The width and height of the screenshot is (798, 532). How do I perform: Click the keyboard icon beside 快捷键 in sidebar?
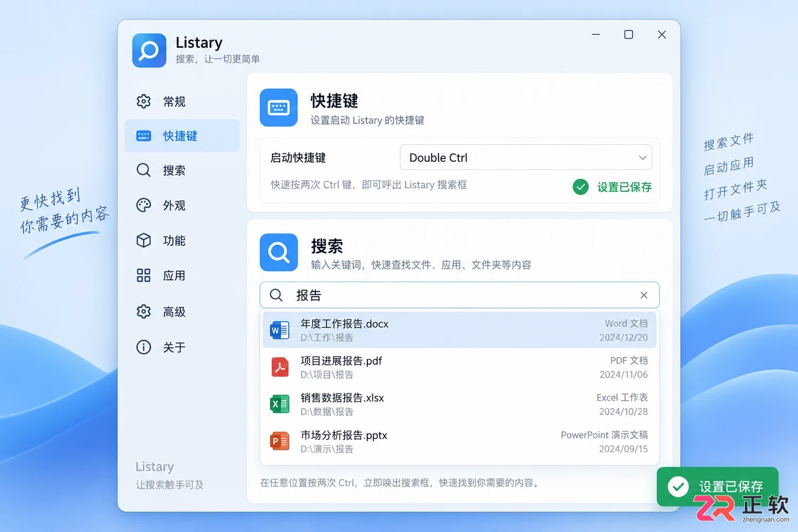point(144,136)
